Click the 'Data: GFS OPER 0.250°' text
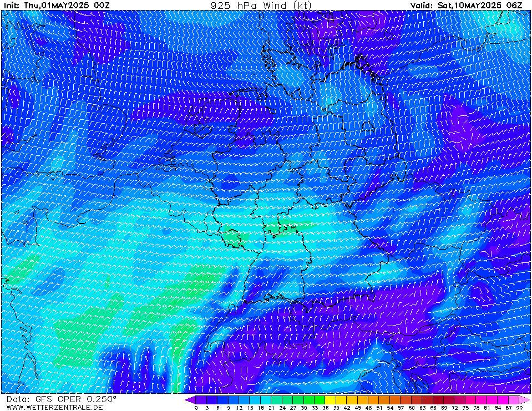 click(x=62, y=399)
